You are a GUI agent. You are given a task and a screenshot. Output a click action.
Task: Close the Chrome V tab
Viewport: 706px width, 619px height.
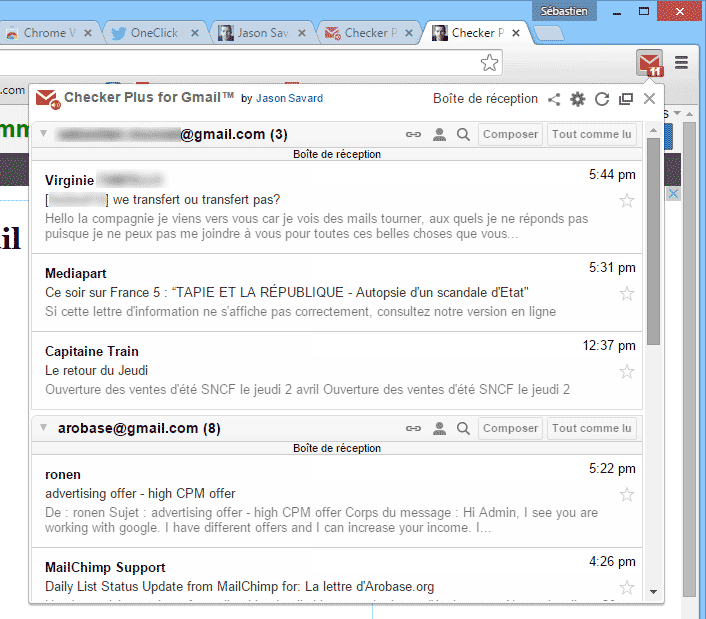pyautogui.click(x=88, y=33)
